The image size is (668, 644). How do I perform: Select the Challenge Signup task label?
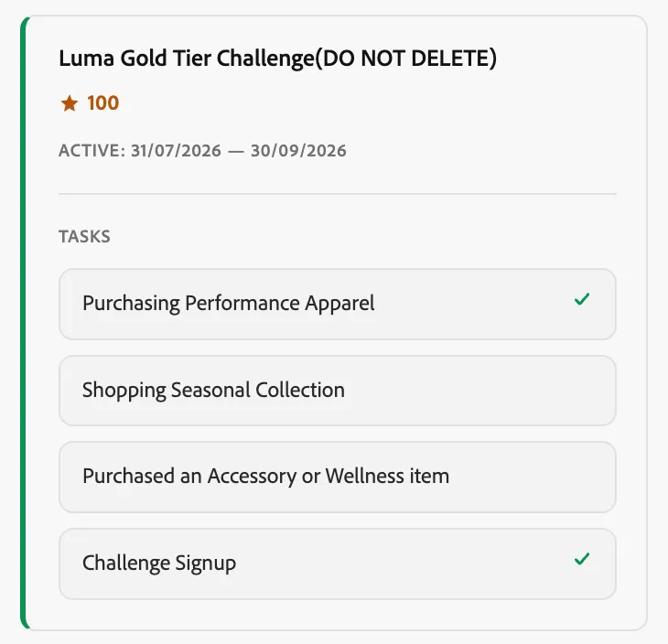coord(159,563)
